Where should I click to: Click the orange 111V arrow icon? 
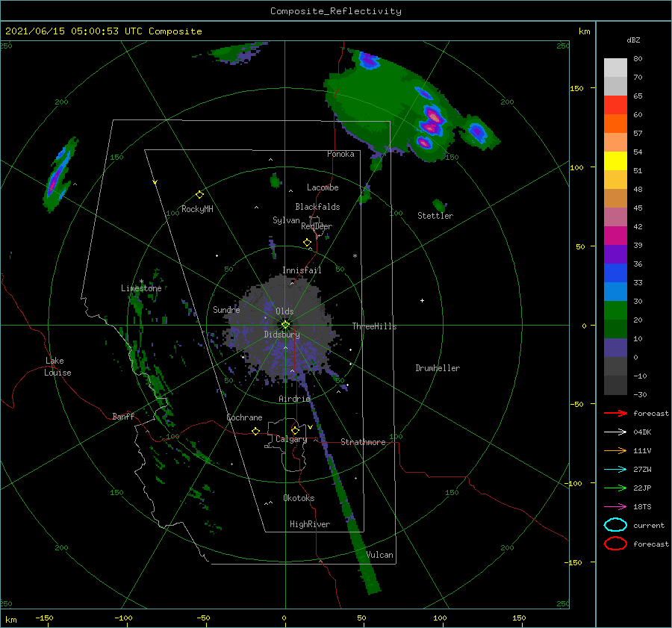[615, 450]
